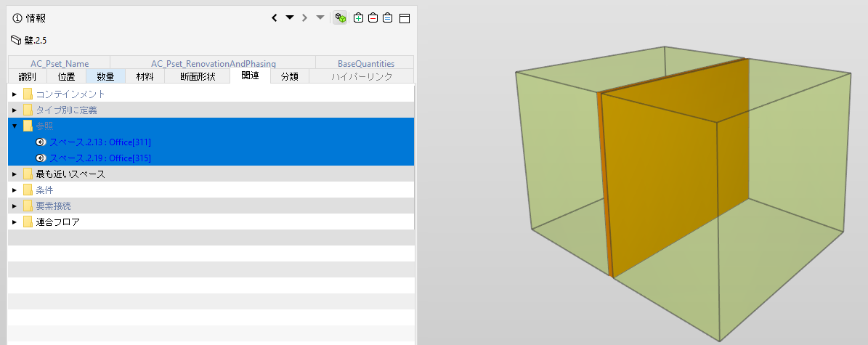Switch to the 数量 tab
This screenshot has width=868, height=345.
[106, 76]
